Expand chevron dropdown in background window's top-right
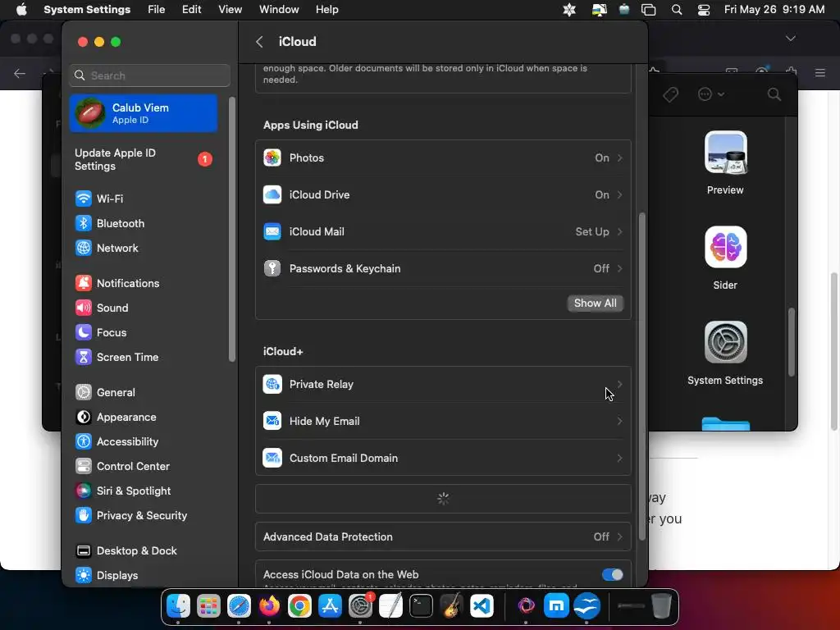 [790, 39]
